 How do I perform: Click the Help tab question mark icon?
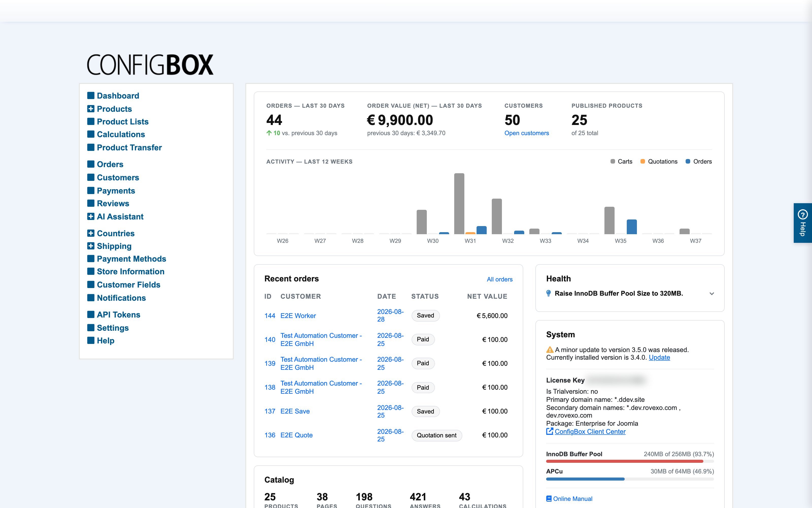click(803, 214)
